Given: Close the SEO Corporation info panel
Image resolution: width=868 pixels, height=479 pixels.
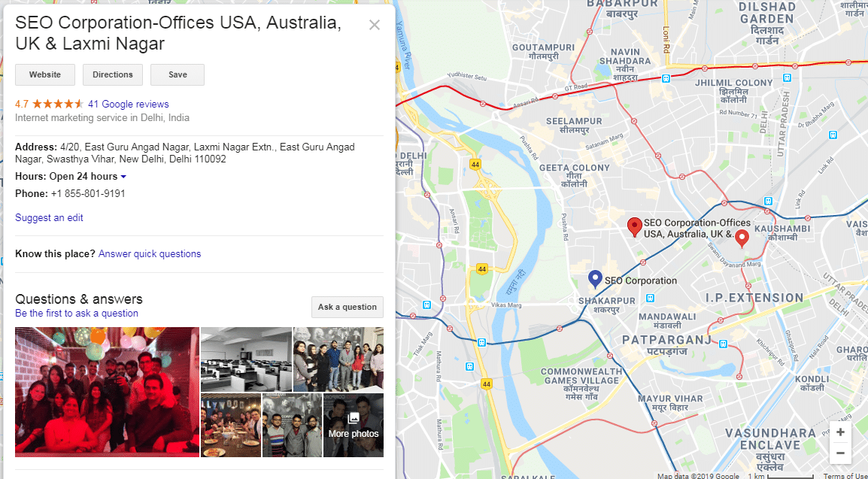Looking at the screenshot, I should (x=375, y=25).
